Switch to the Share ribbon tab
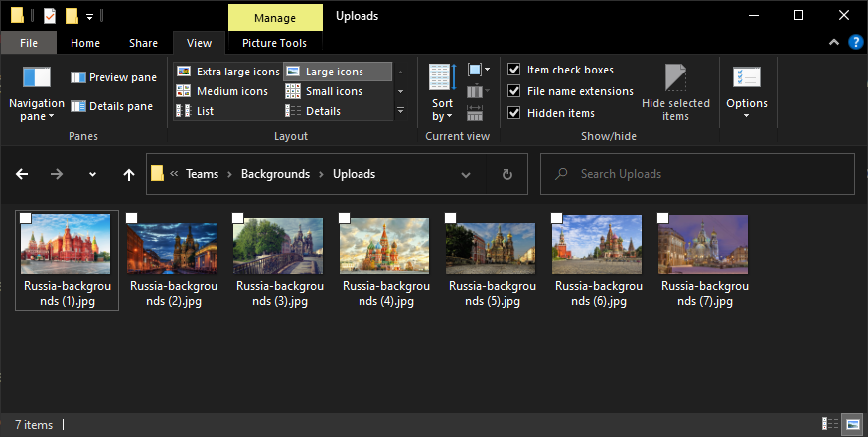 [143, 43]
